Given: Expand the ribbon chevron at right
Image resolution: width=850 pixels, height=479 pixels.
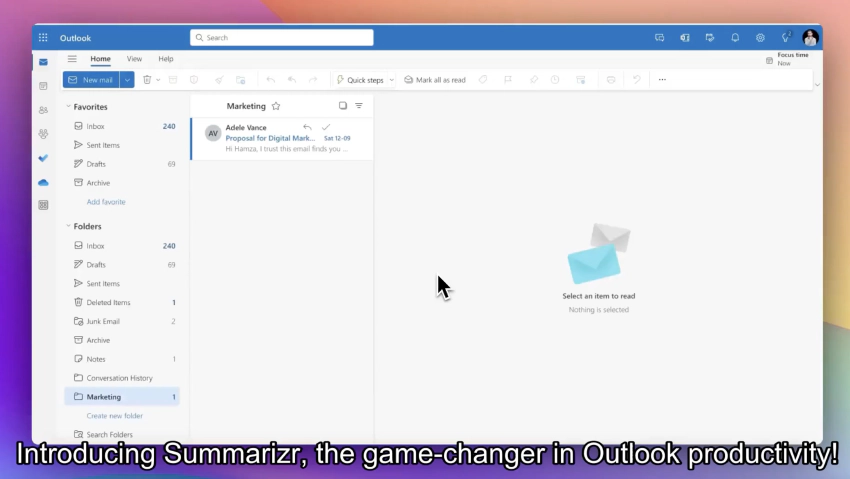Looking at the screenshot, I should click(x=817, y=85).
